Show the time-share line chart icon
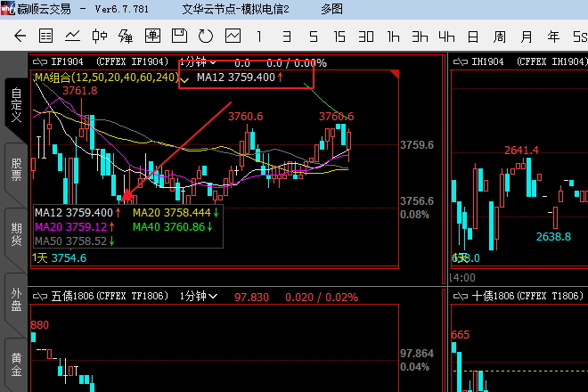Screen dimensions: 588x392 (72, 36)
